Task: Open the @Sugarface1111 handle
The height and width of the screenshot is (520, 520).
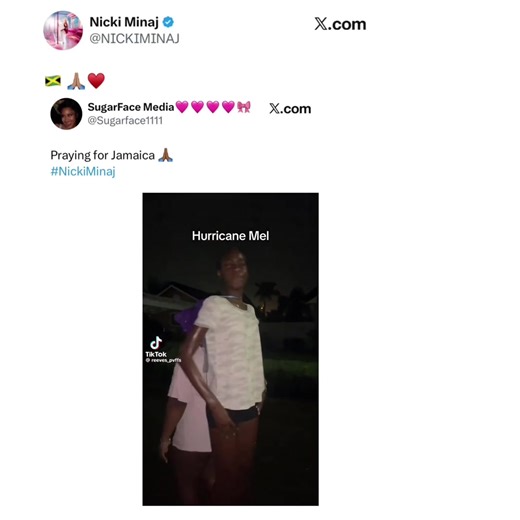Action: [125, 120]
